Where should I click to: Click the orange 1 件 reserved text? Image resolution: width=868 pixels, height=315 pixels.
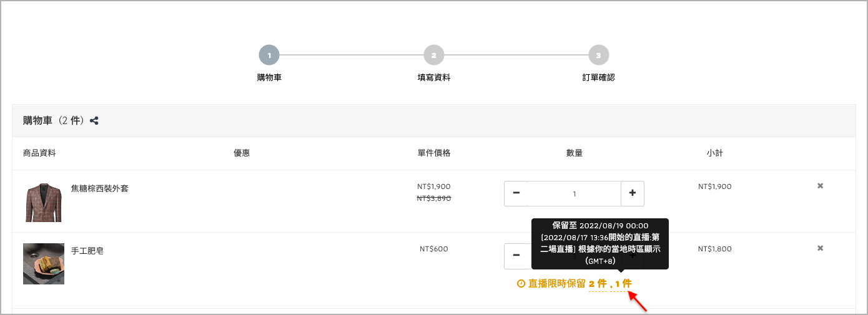pyautogui.click(x=623, y=284)
